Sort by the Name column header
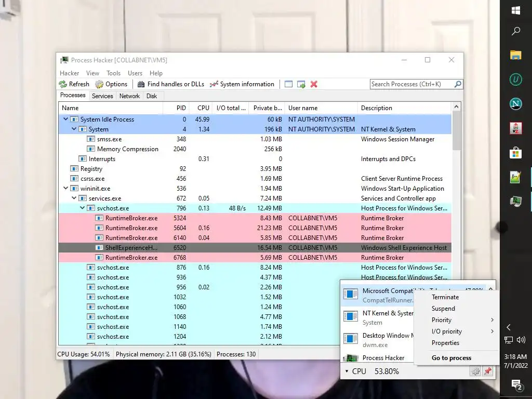 tap(111, 108)
